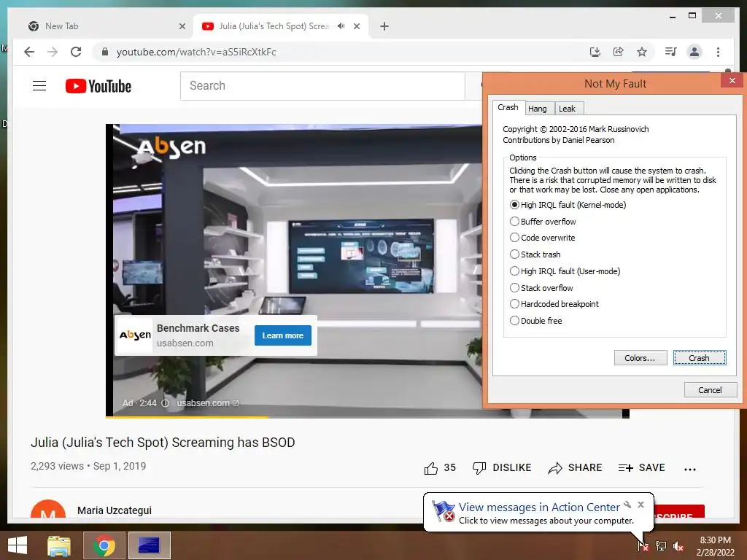This screenshot has height=560, width=747.
Task: Click the YouTube search field
Action: 322,86
